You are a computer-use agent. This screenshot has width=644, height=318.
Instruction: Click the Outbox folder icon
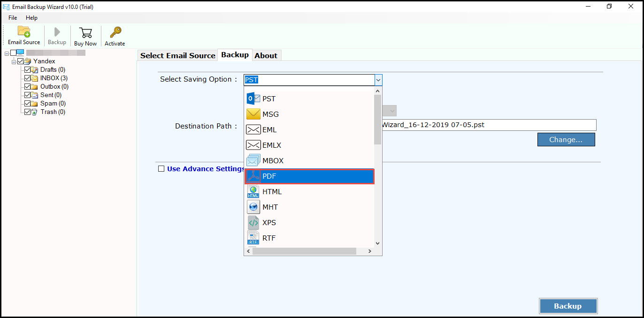(35, 86)
